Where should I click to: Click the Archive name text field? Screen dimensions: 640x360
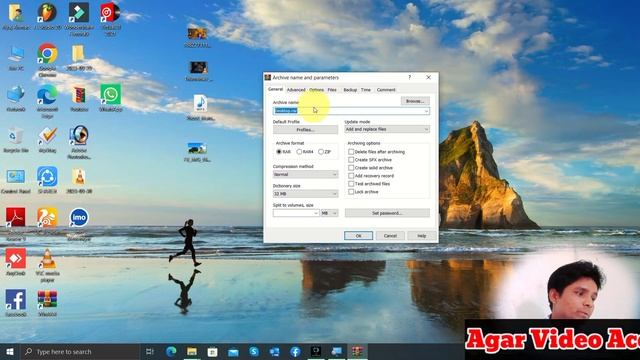[351, 111]
